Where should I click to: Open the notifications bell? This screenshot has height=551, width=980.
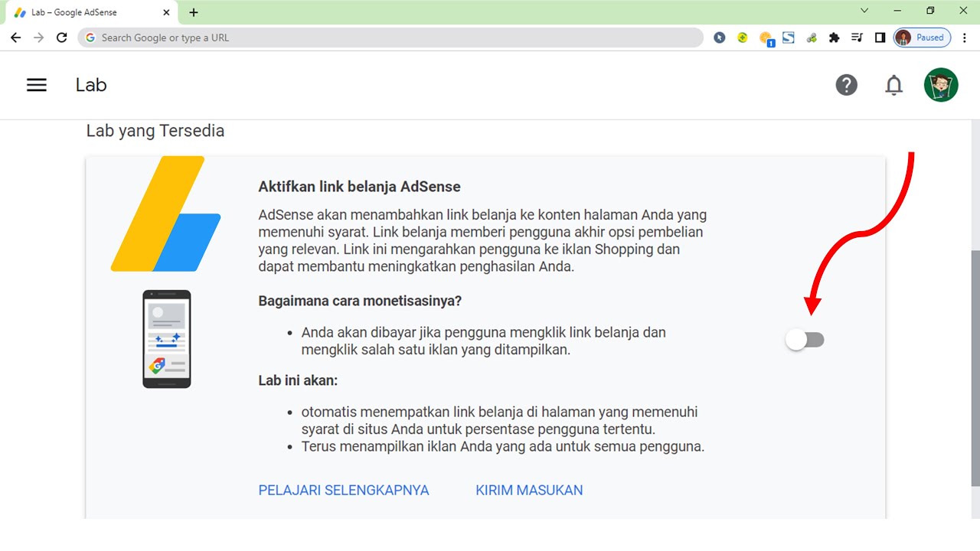point(893,85)
